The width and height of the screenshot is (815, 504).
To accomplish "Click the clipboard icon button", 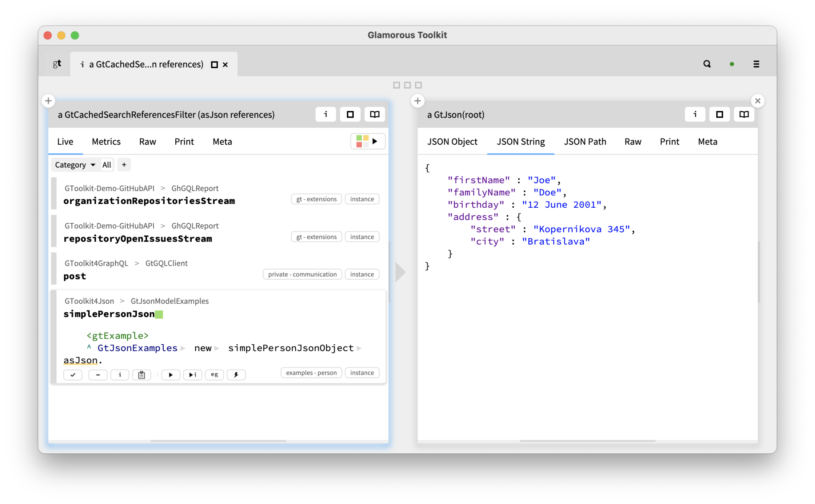I will (x=141, y=375).
